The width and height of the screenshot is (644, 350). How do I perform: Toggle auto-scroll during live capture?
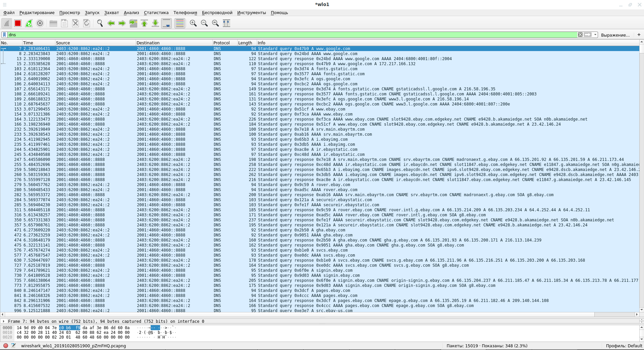[166, 23]
